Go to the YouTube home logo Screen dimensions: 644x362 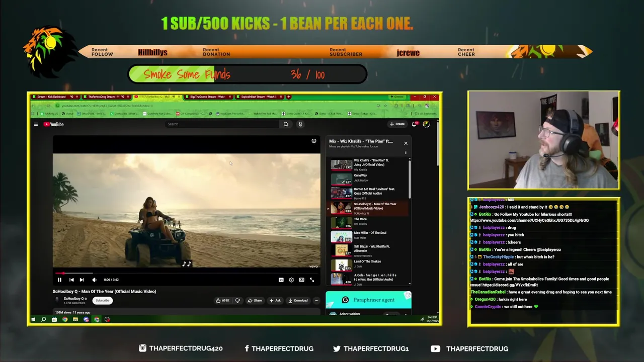pos(53,124)
